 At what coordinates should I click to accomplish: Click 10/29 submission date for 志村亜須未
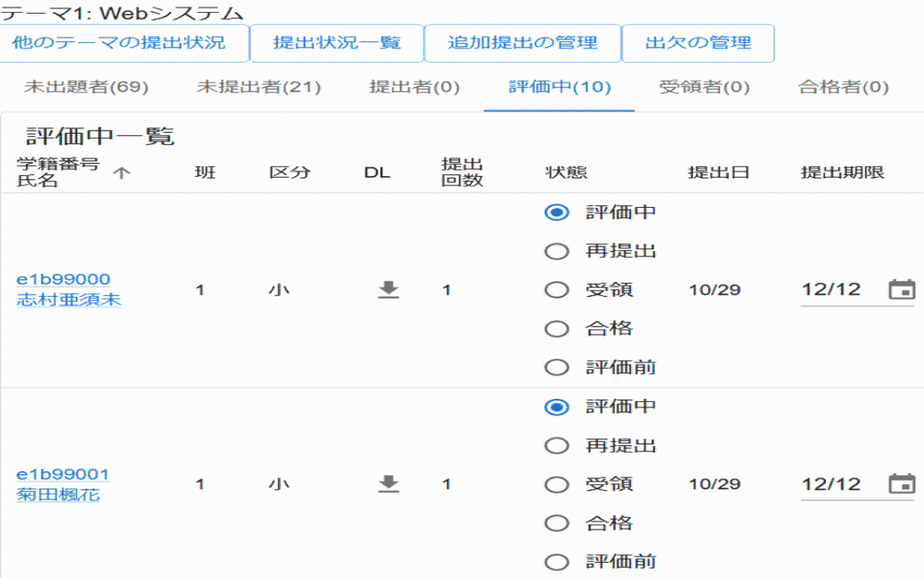(715, 290)
